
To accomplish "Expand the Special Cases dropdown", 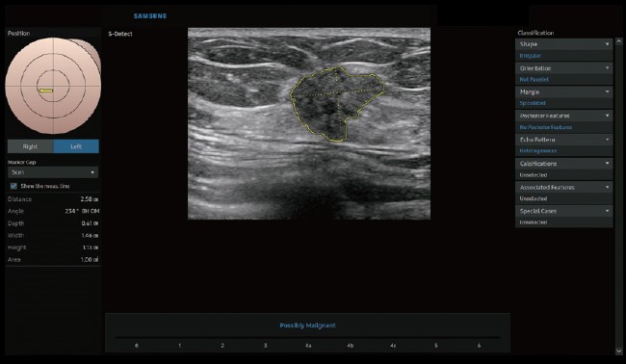I will (x=563, y=211).
